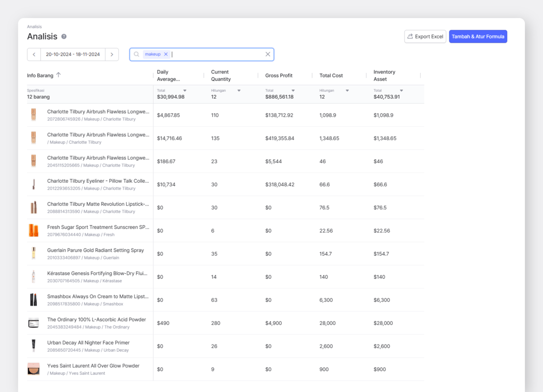Click the Gross Profit column header

[279, 76]
